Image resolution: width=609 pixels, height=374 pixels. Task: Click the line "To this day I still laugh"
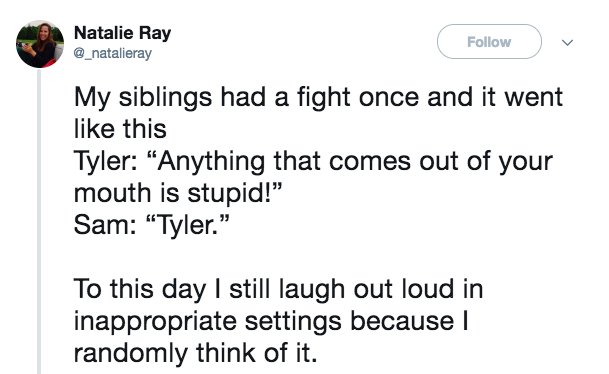click(278, 290)
